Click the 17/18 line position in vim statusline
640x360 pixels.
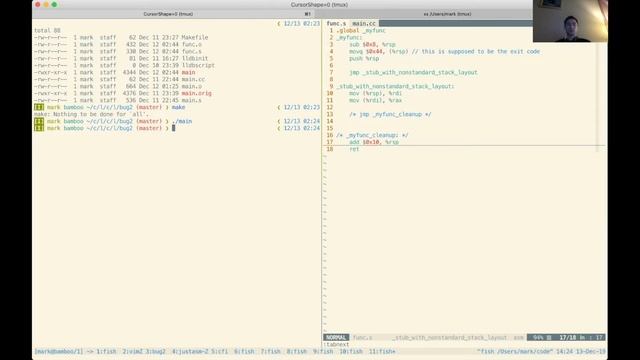pyautogui.click(x=568, y=338)
